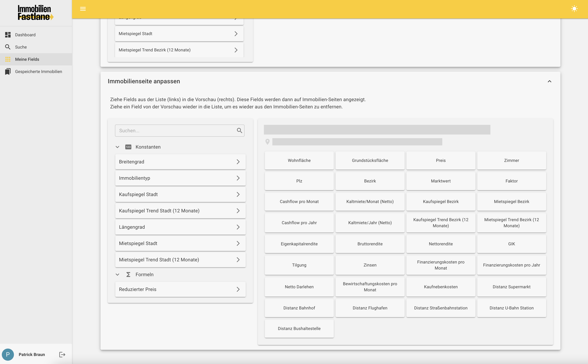Click the Patrick Braun avatar circle

[x=8, y=354]
